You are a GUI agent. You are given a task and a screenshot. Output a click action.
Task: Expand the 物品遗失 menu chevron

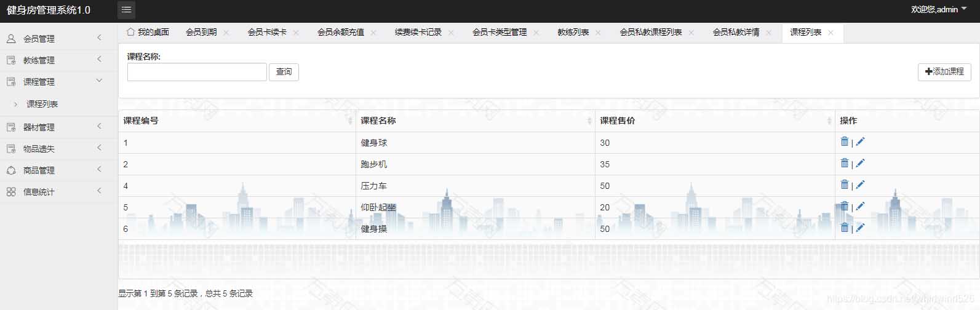(x=100, y=148)
